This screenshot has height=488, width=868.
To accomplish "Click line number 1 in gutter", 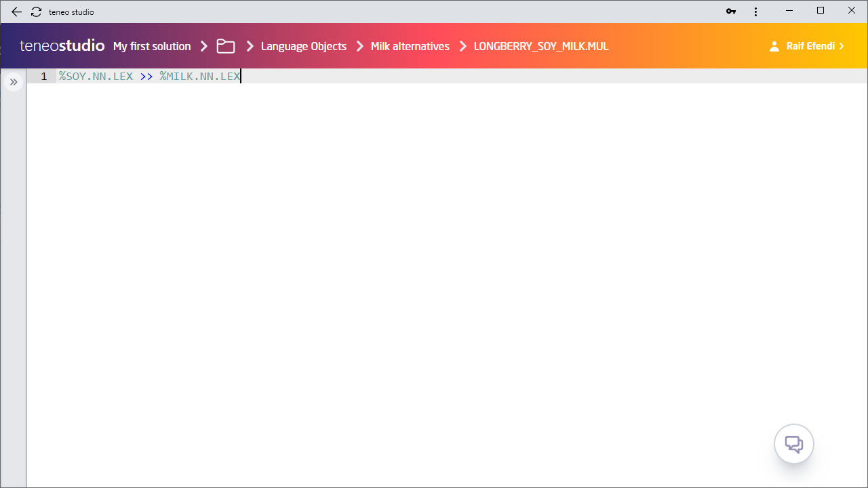I will [x=44, y=77].
